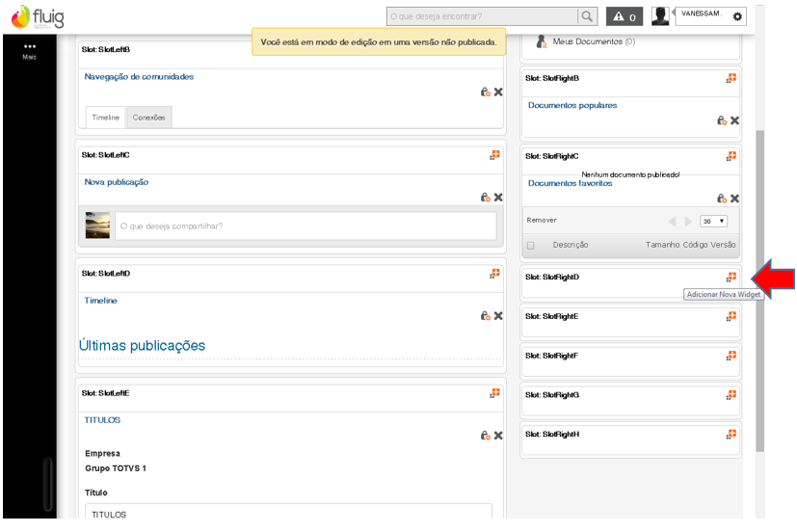797x532 pixels.
Task: Open user settings gear icon
Action: (x=738, y=16)
